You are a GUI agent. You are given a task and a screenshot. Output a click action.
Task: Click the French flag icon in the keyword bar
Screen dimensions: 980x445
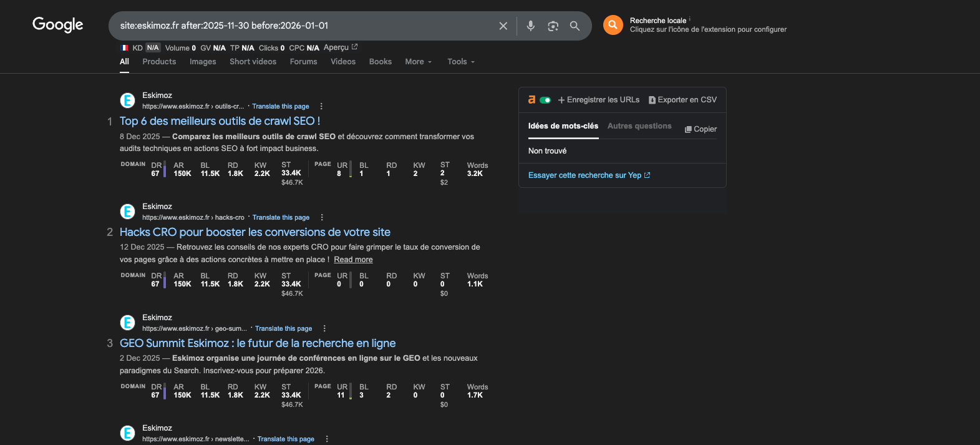[124, 47]
